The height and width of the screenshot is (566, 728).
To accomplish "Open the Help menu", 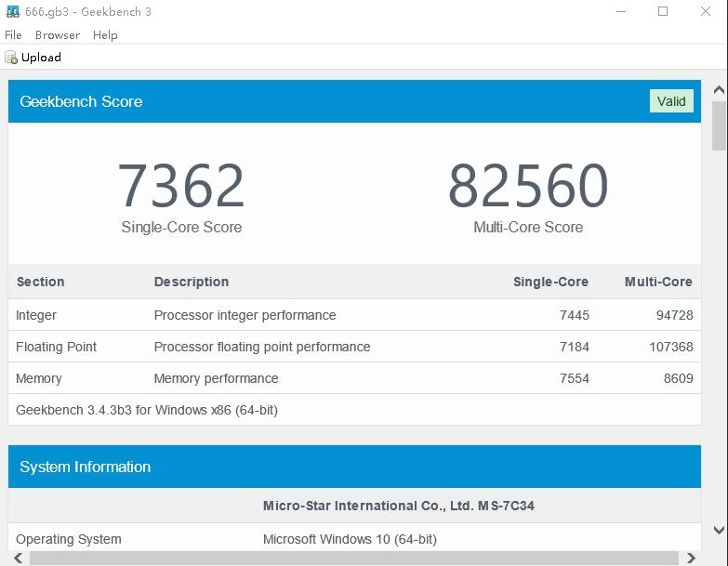I will tap(105, 34).
